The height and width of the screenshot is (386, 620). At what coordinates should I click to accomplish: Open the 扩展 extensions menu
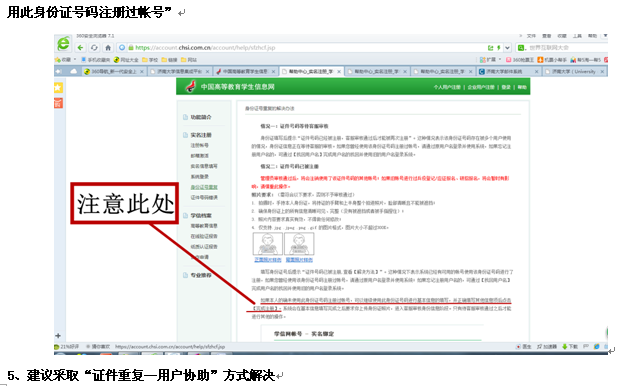click(490, 60)
